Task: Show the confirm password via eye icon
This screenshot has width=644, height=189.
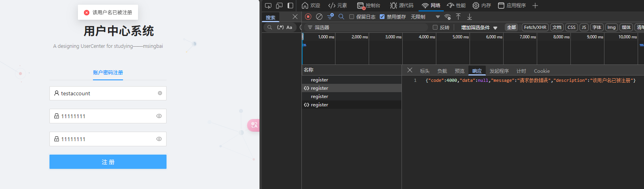Action: coord(159,139)
